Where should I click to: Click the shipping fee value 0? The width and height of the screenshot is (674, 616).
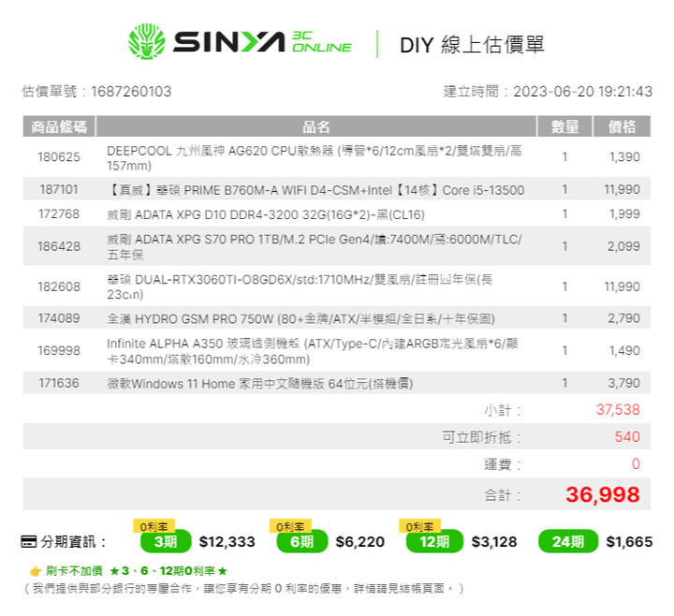pos(636,463)
